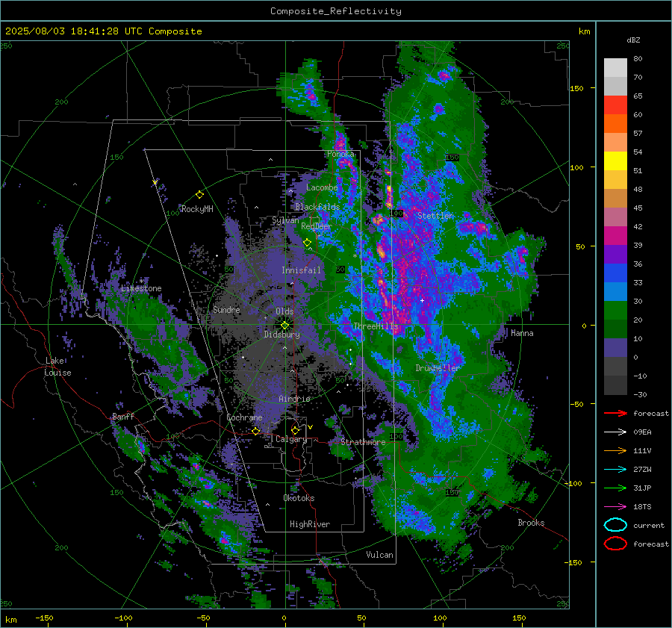Click the RedDeer city label

(317, 226)
